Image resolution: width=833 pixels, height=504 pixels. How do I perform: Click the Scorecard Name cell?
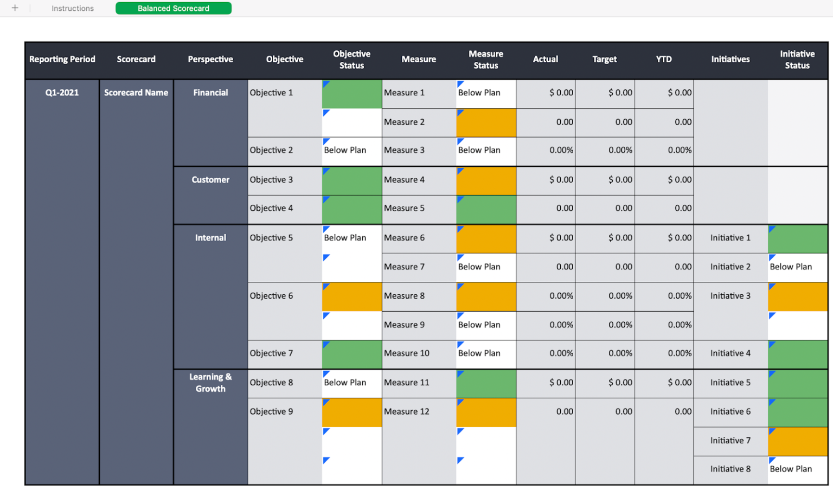click(136, 93)
